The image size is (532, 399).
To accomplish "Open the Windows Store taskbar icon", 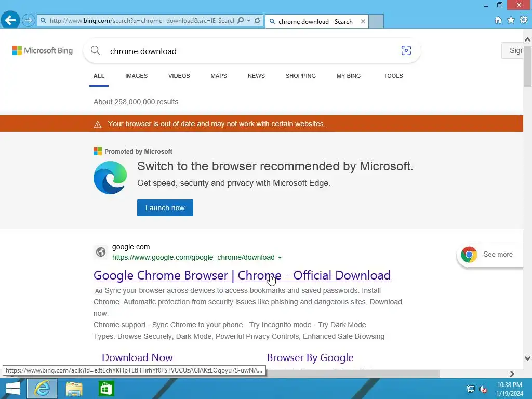I will point(106,389).
